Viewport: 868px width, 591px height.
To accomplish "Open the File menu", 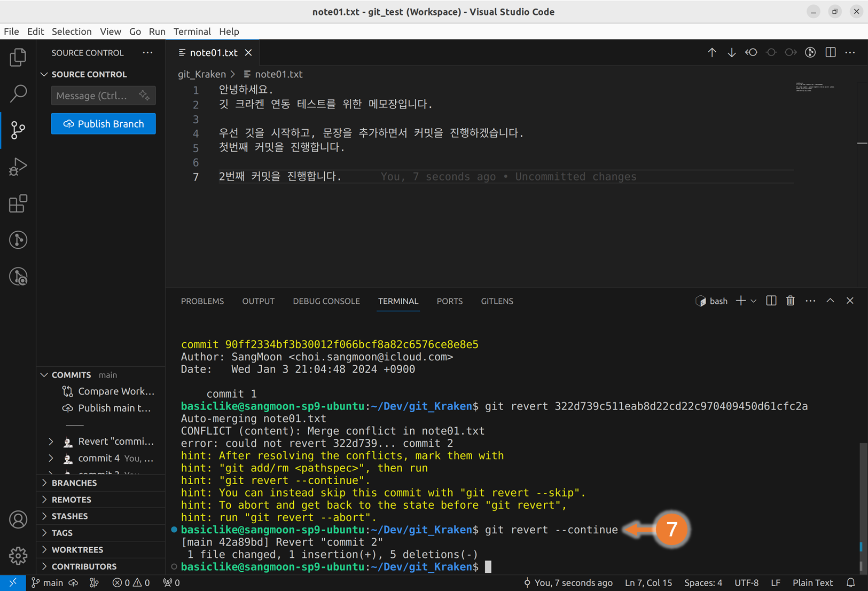I will point(11,31).
